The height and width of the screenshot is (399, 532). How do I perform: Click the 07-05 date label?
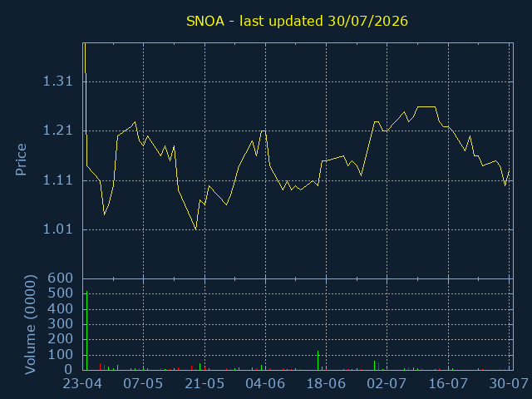143,384
